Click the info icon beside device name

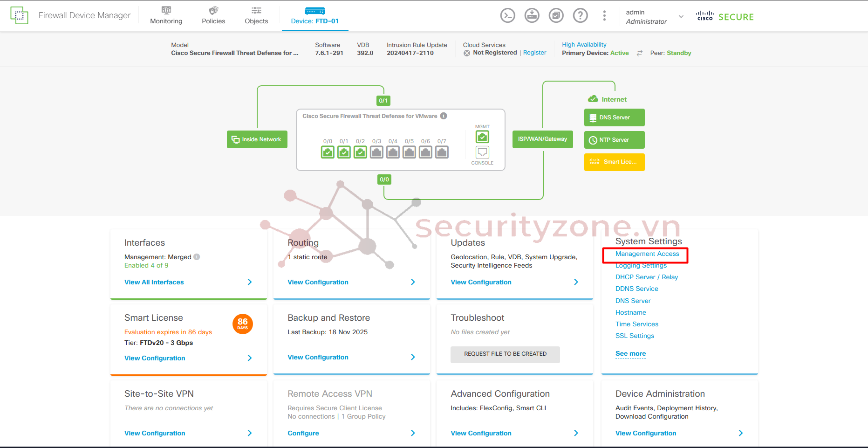coord(444,116)
